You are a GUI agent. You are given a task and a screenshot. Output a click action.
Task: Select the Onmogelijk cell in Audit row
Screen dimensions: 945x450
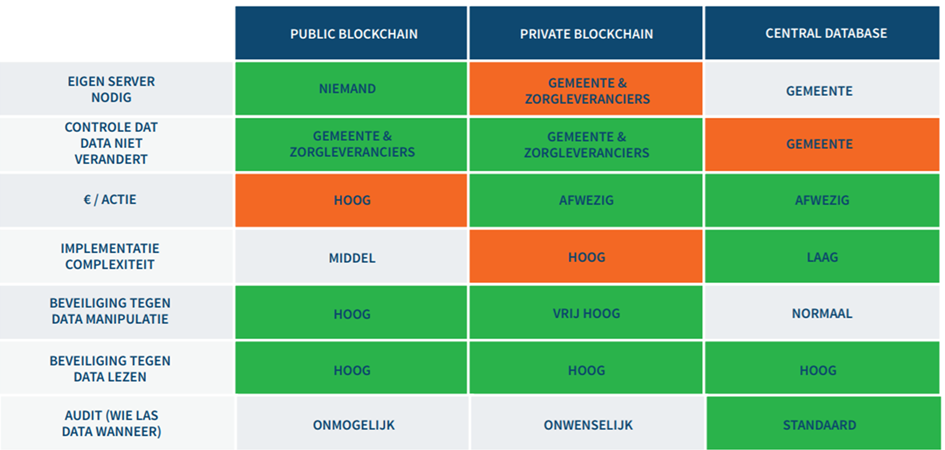pyautogui.click(x=352, y=424)
